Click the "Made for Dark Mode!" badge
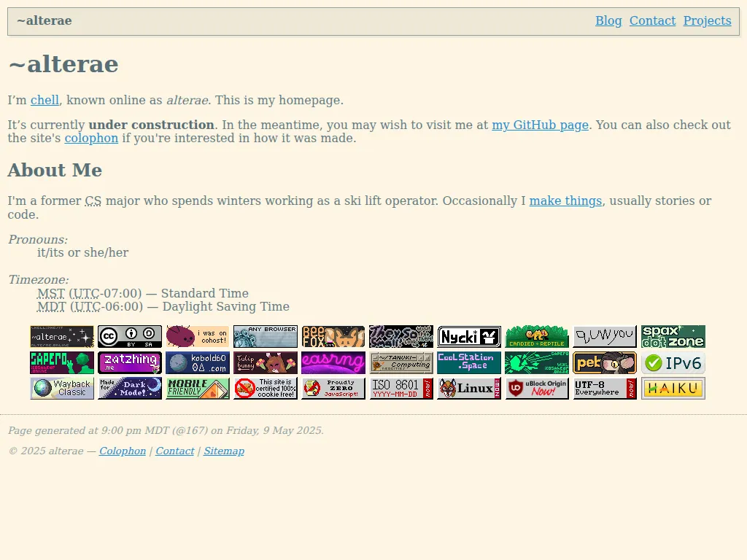Viewport: 747px width, 560px height. point(130,388)
